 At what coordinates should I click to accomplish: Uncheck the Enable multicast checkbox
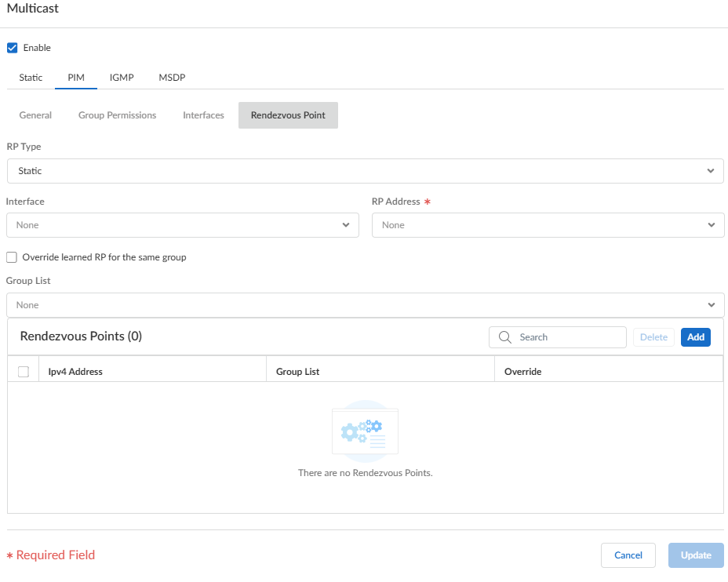click(12, 48)
